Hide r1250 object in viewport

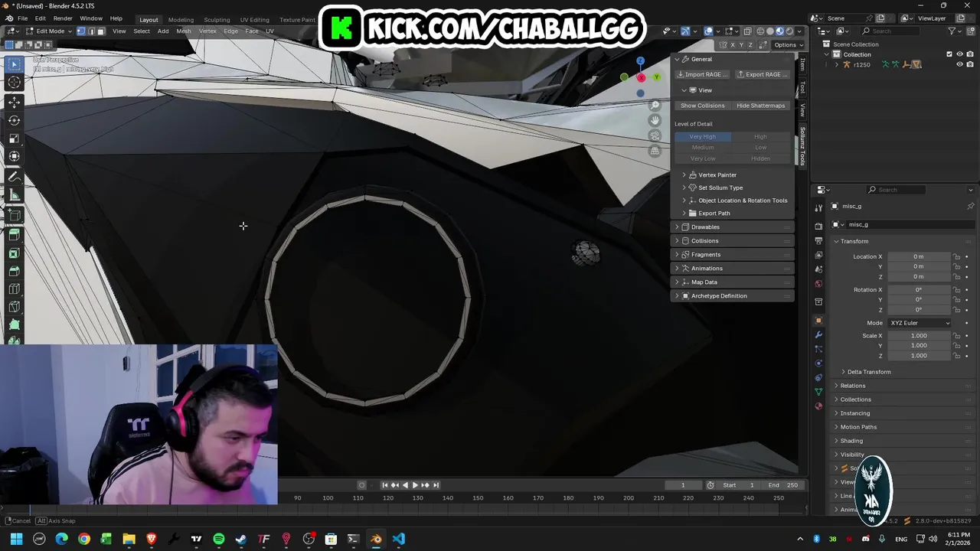pyautogui.click(x=959, y=64)
